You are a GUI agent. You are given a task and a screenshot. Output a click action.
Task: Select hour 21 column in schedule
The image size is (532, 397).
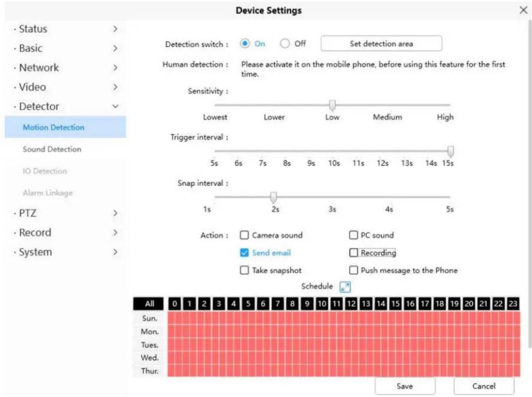pyautogui.click(x=483, y=304)
